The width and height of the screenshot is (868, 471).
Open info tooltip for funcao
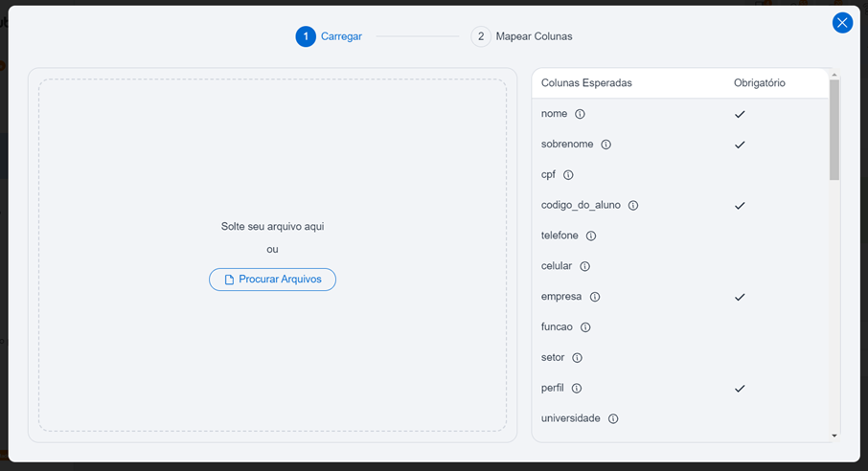click(x=585, y=327)
